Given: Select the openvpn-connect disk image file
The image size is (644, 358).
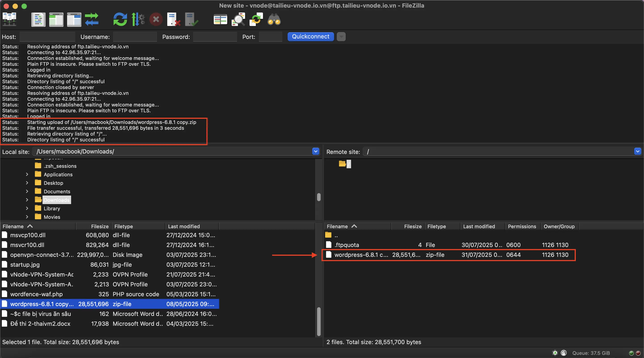Looking at the screenshot, I should click(x=110, y=255).
